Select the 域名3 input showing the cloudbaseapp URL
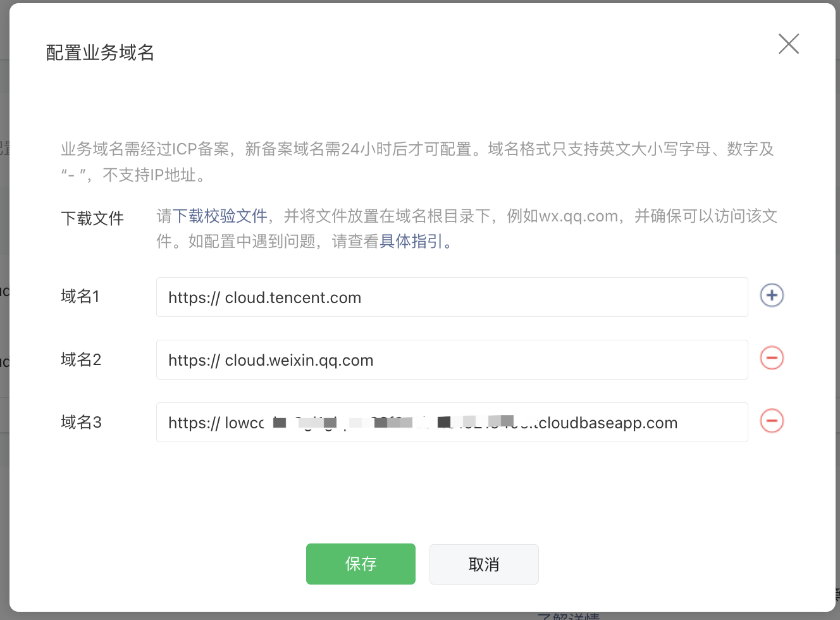Image resolution: width=840 pixels, height=620 pixels. pyautogui.click(x=452, y=422)
